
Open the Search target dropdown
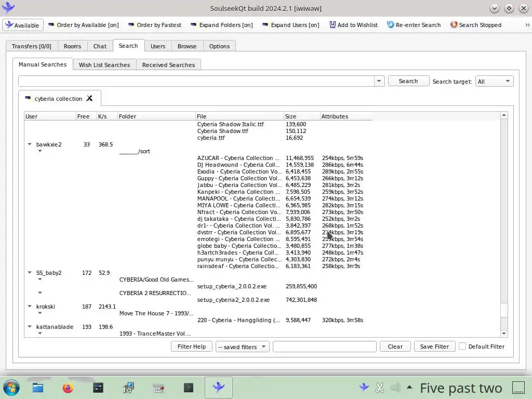click(x=495, y=82)
